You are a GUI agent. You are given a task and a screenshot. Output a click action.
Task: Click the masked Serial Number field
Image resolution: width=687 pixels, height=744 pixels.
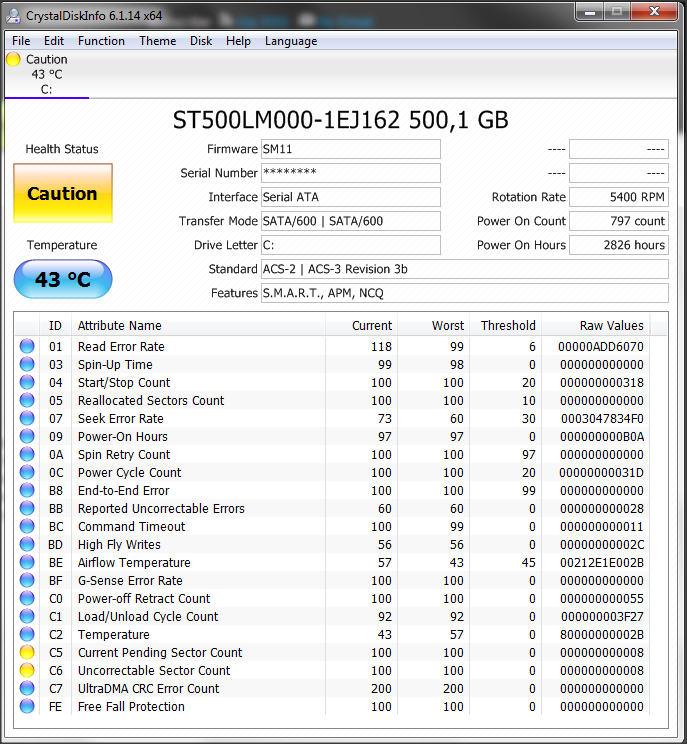click(x=351, y=173)
